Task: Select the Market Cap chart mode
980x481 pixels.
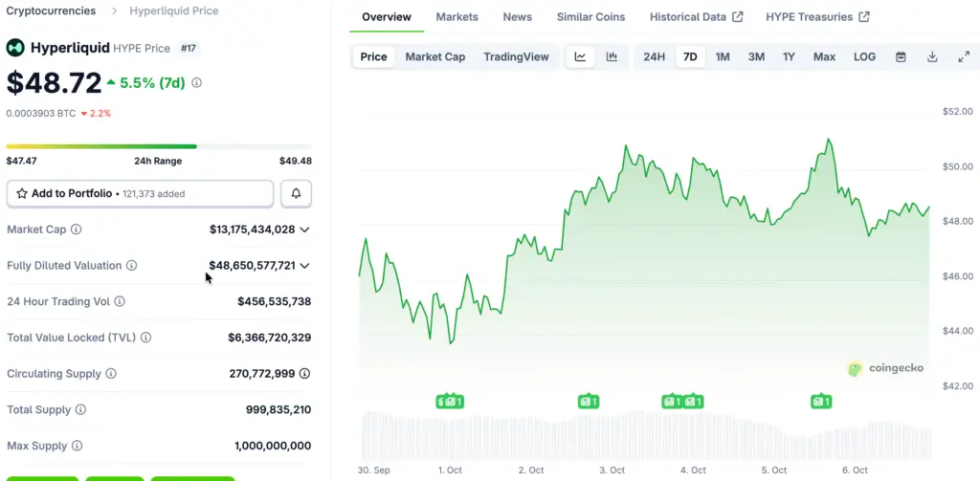Action: (x=434, y=57)
